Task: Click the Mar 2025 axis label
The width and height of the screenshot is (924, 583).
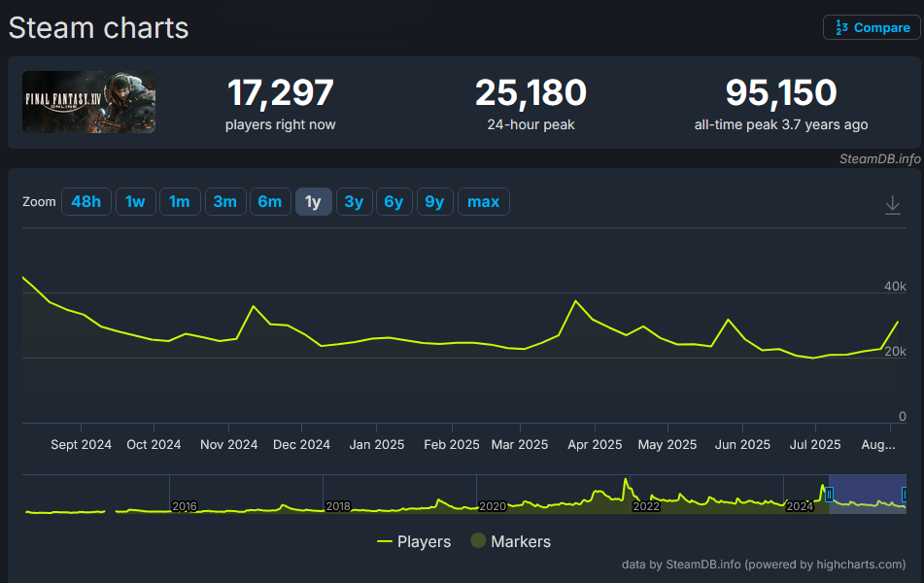Action: point(520,444)
